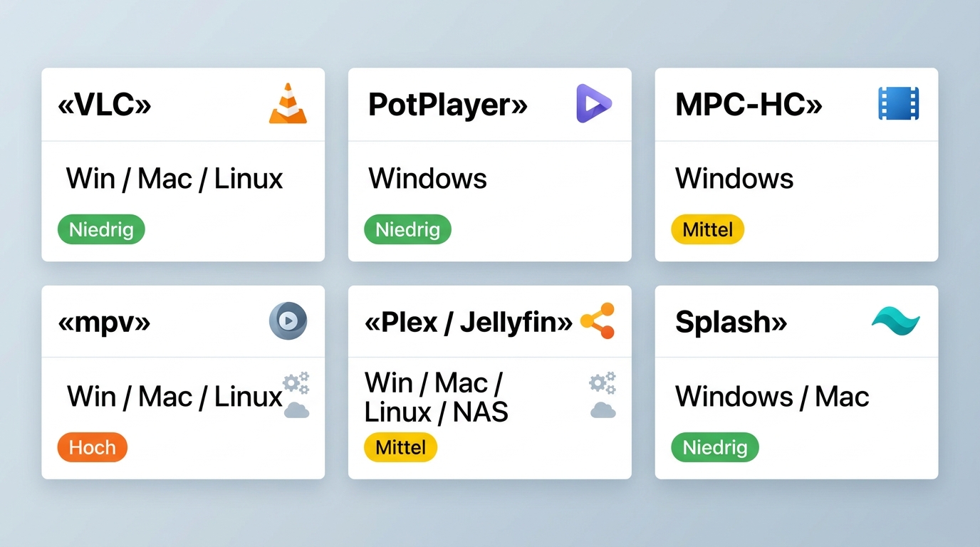The width and height of the screenshot is (980, 547).
Task: Click the MPC-HC film strip icon
Action: coord(899,103)
